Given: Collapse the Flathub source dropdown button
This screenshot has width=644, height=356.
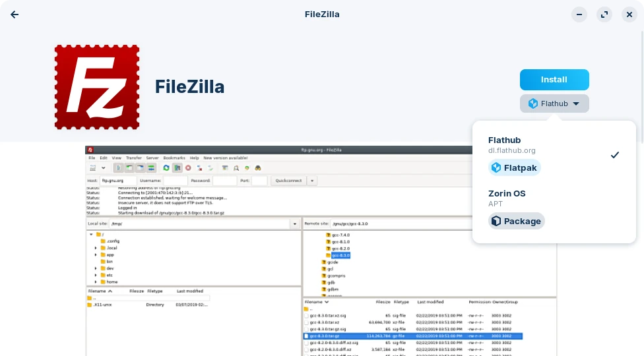Looking at the screenshot, I should pos(554,104).
